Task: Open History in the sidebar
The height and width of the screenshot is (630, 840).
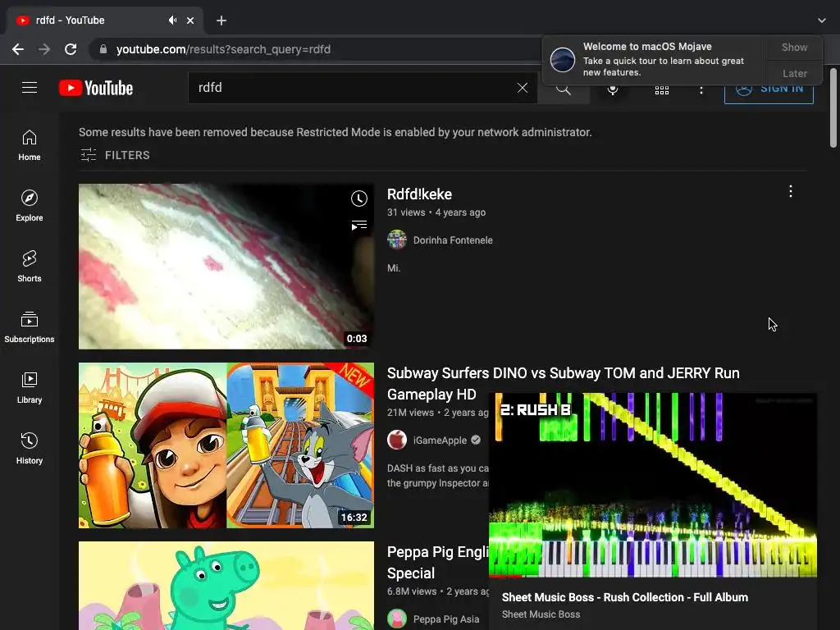Action: tap(30, 448)
